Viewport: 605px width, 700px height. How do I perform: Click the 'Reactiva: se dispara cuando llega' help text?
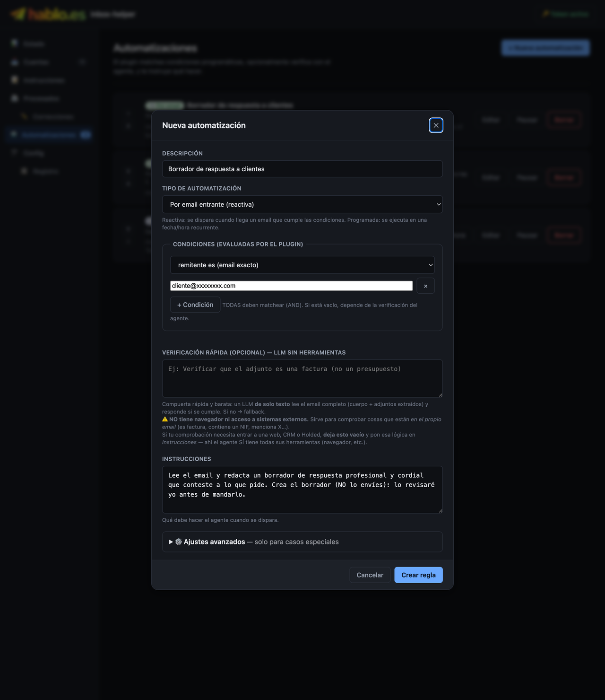(294, 224)
